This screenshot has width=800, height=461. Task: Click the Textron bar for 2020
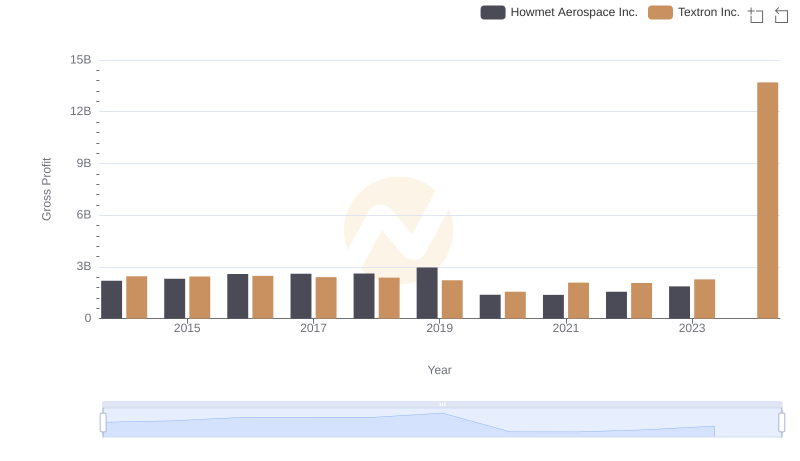(515, 305)
